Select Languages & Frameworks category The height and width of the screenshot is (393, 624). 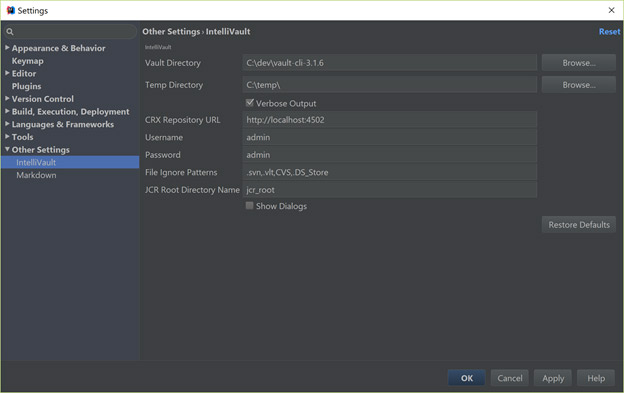pos(63,125)
